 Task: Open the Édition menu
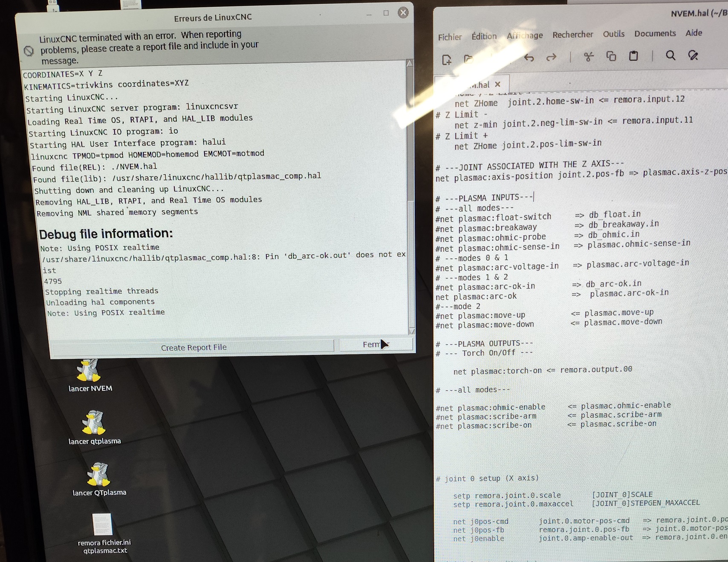pyautogui.click(x=484, y=36)
